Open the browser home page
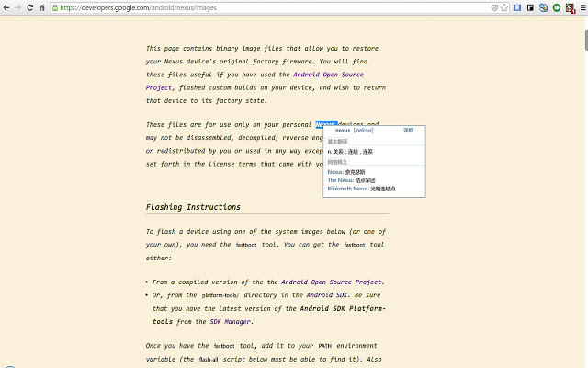 pyautogui.click(x=42, y=7)
